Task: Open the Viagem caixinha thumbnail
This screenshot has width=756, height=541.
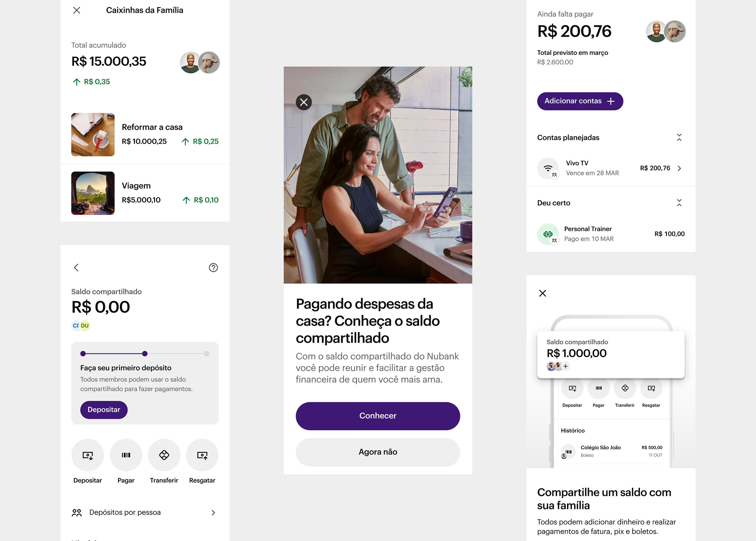Action: (x=93, y=193)
